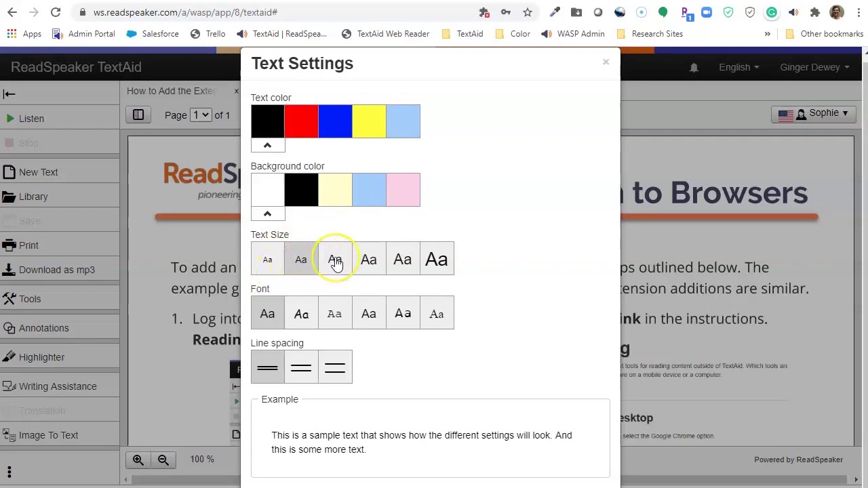The height and width of the screenshot is (488, 868).
Task: Open the Ginger Dewey account menu
Action: coord(814,67)
